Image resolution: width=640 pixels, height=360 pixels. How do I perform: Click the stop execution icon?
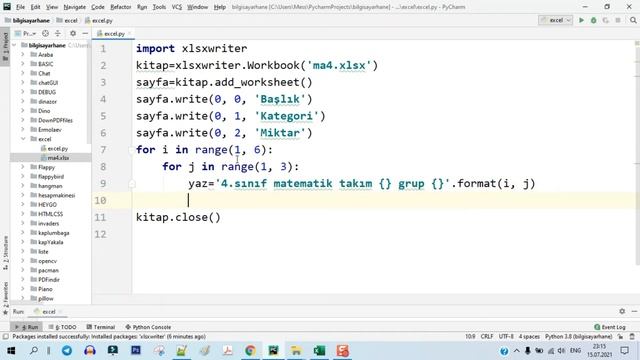point(618,20)
